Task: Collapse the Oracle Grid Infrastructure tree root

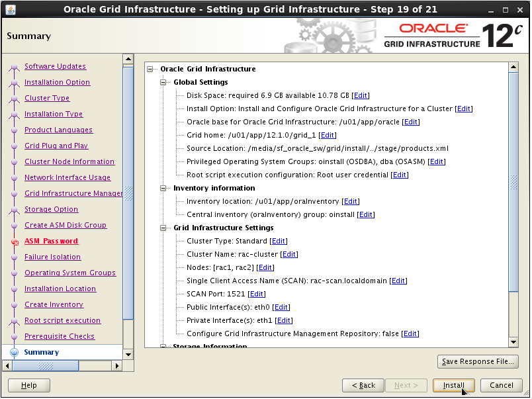Action: pyautogui.click(x=150, y=69)
